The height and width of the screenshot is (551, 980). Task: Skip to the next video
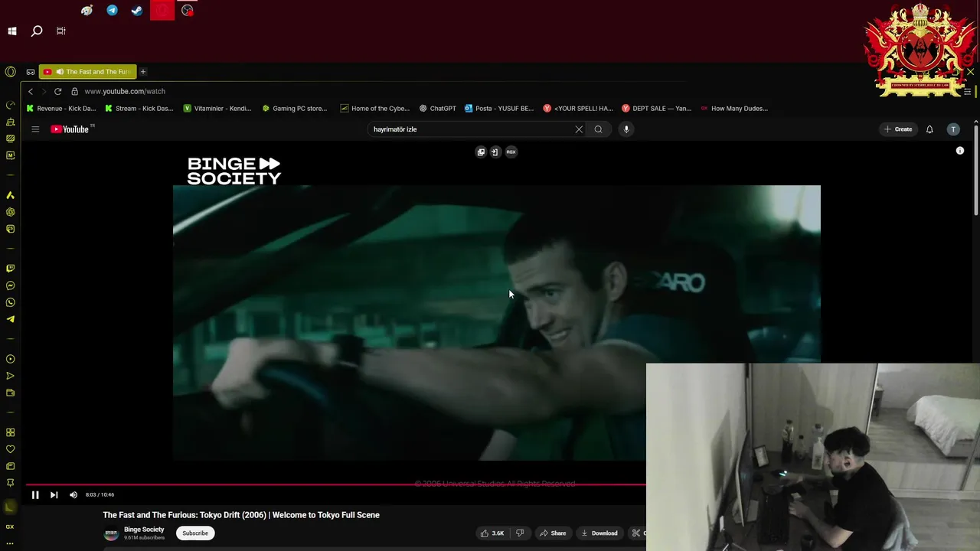click(x=54, y=495)
